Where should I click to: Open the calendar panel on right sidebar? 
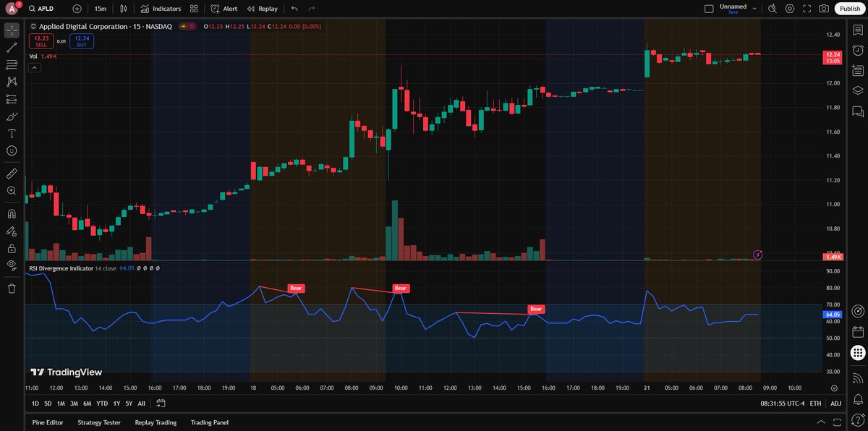pyautogui.click(x=858, y=333)
